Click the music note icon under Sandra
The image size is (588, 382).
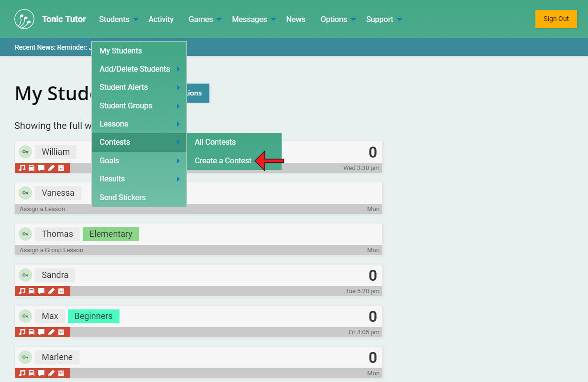click(x=22, y=291)
